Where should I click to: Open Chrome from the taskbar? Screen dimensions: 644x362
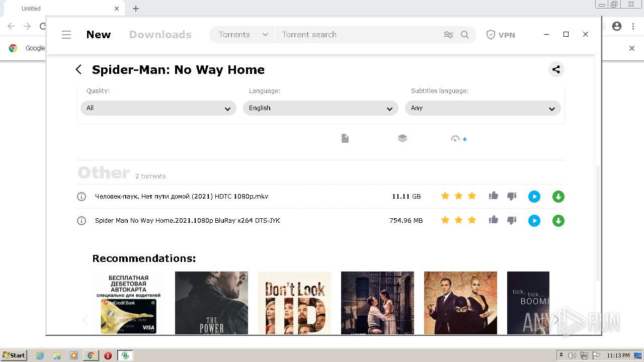click(91, 355)
